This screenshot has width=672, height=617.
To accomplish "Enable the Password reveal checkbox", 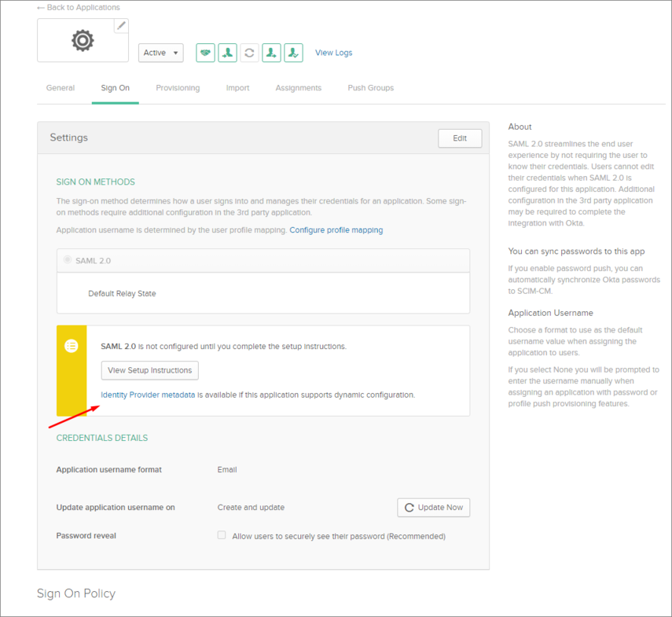I will coord(222,535).
